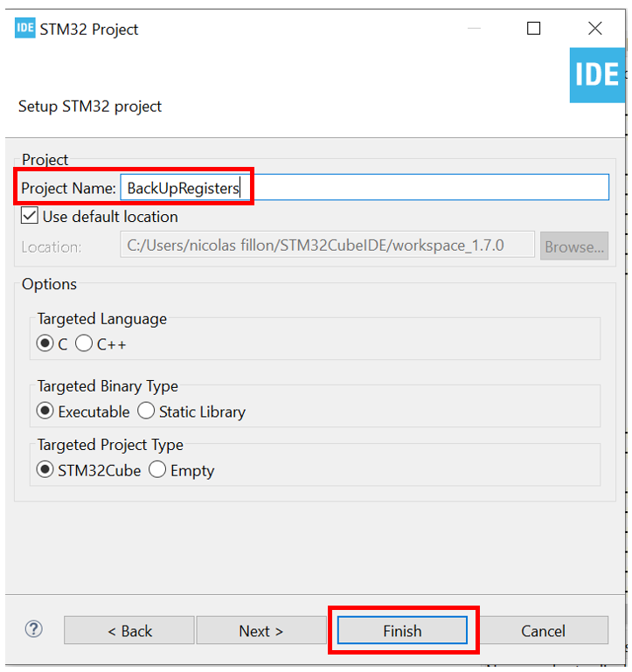
Task: Cancel the STM32 project setup
Action: click(543, 630)
